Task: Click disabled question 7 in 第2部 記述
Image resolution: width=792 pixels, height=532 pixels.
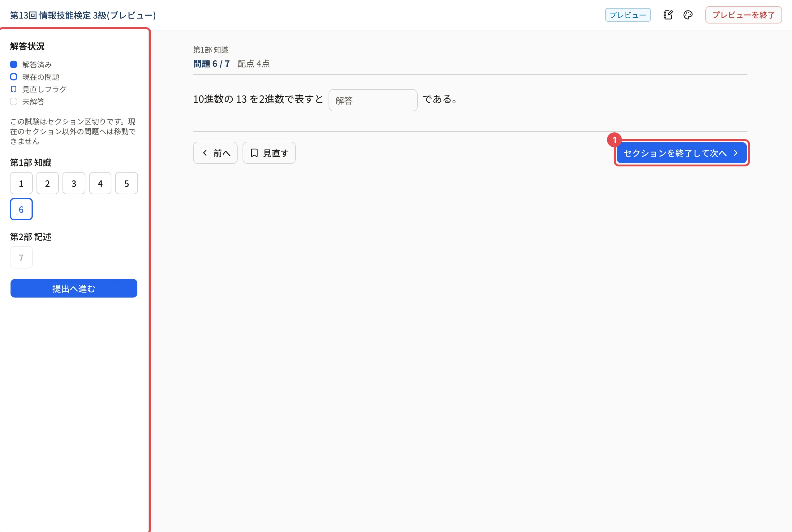Action: (21, 258)
